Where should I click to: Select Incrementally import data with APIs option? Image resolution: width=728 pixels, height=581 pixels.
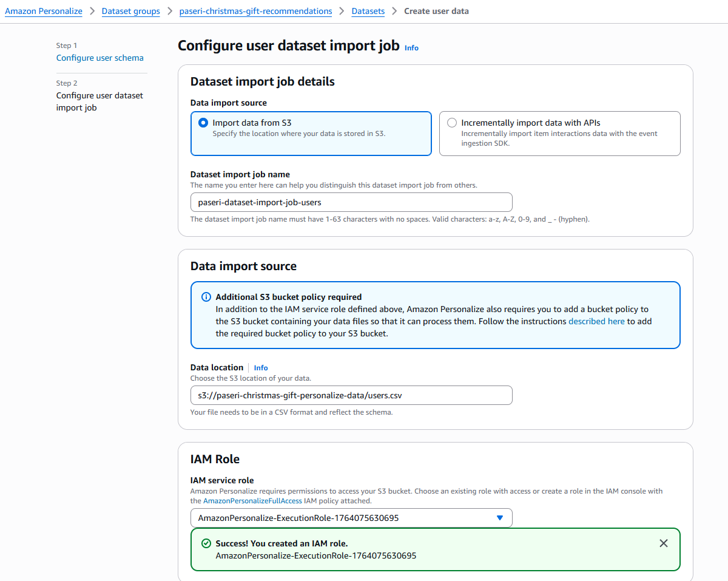pos(452,123)
